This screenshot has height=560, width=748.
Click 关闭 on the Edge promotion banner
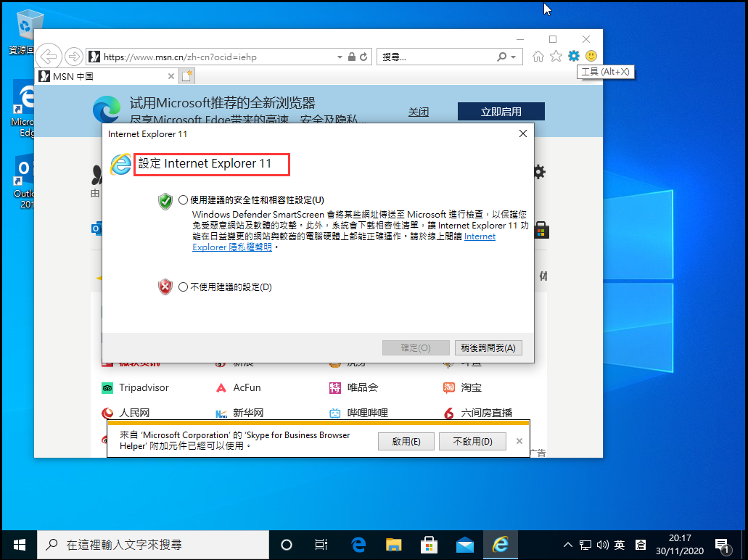[419, 112]
